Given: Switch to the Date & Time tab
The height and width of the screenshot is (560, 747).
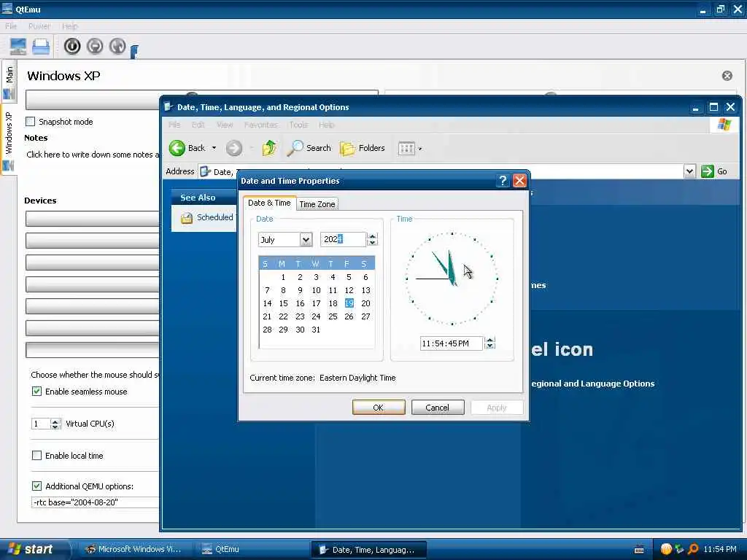Looking at the screenshot, I should coord(269,203).
